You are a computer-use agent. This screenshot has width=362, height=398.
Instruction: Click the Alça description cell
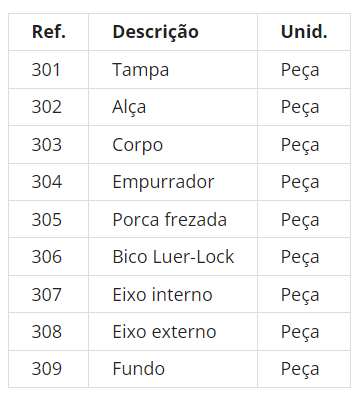pos(173,107)
